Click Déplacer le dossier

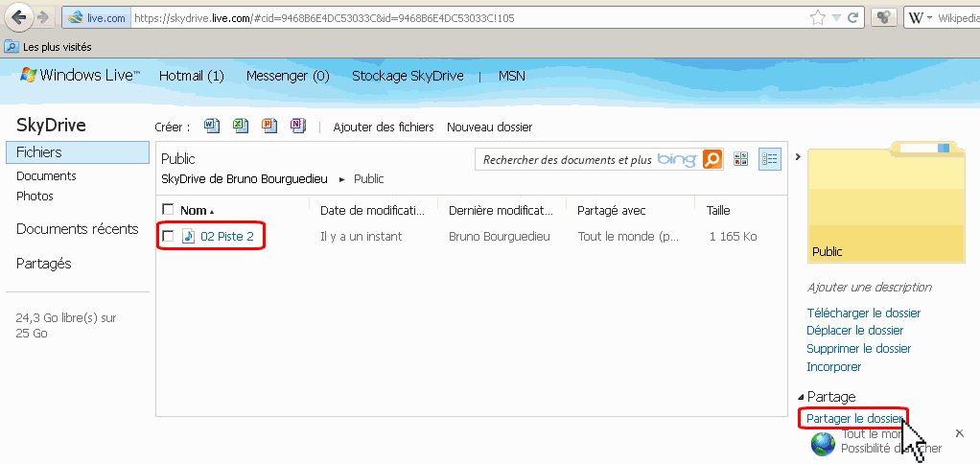point(855,331)
